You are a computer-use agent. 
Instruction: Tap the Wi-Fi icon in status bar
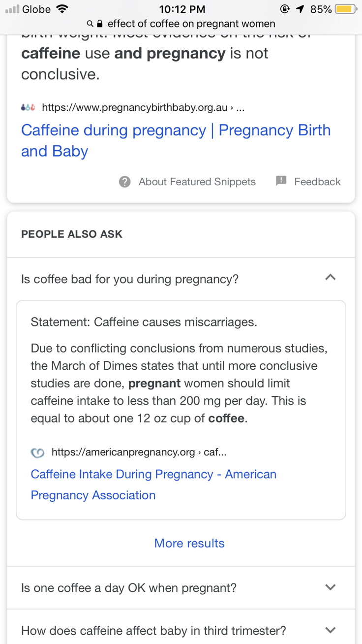pyautogui.click(x=62, y=8)
